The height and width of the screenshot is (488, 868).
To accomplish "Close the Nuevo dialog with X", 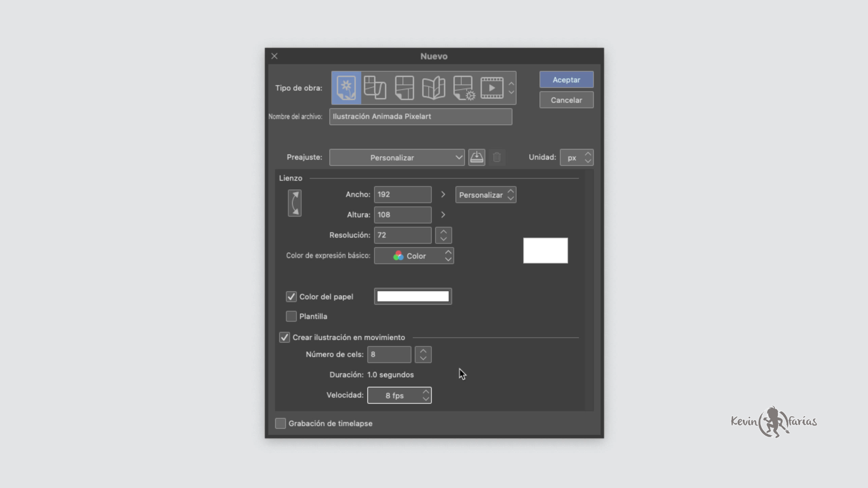I will click(x=274, y=56).
